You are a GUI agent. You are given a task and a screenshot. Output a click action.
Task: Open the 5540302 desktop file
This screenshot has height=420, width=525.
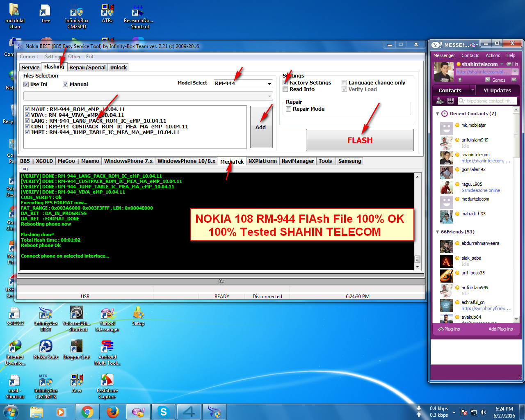(x=15, y=316)
